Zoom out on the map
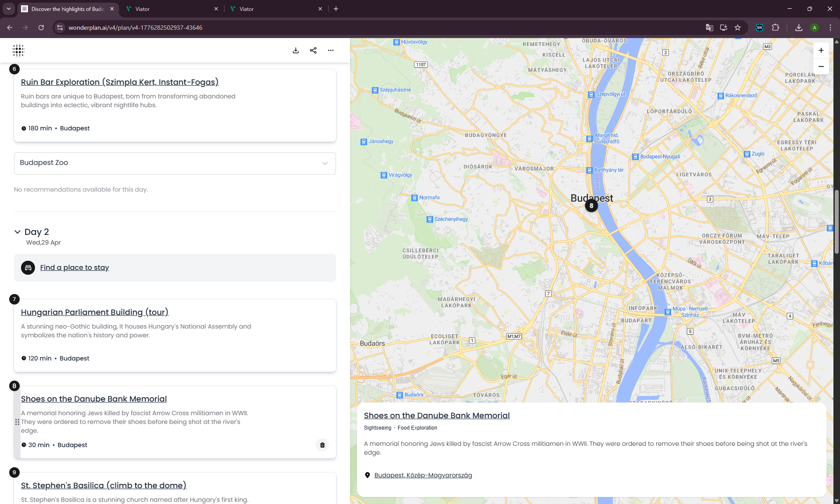Image resolution: width=840 pixels, height=504 pixels. [x=821, y=66]
